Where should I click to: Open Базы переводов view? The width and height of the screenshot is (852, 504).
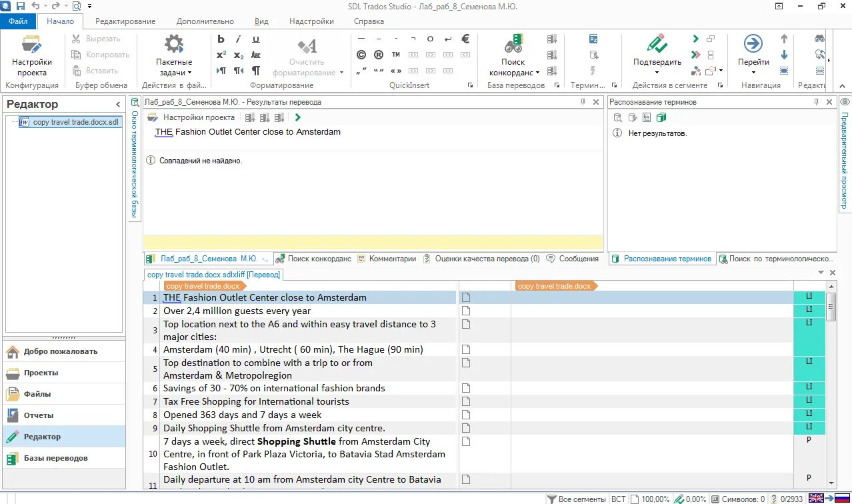(63, 458)
